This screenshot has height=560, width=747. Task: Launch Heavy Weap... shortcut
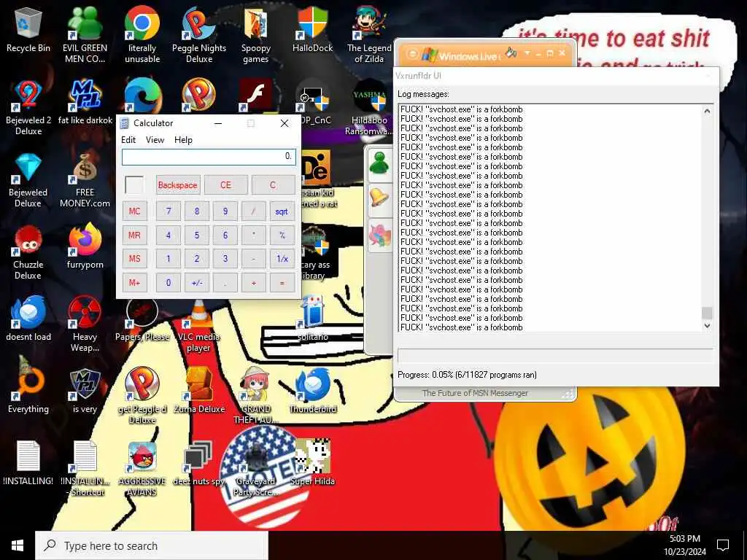[85, 324]
